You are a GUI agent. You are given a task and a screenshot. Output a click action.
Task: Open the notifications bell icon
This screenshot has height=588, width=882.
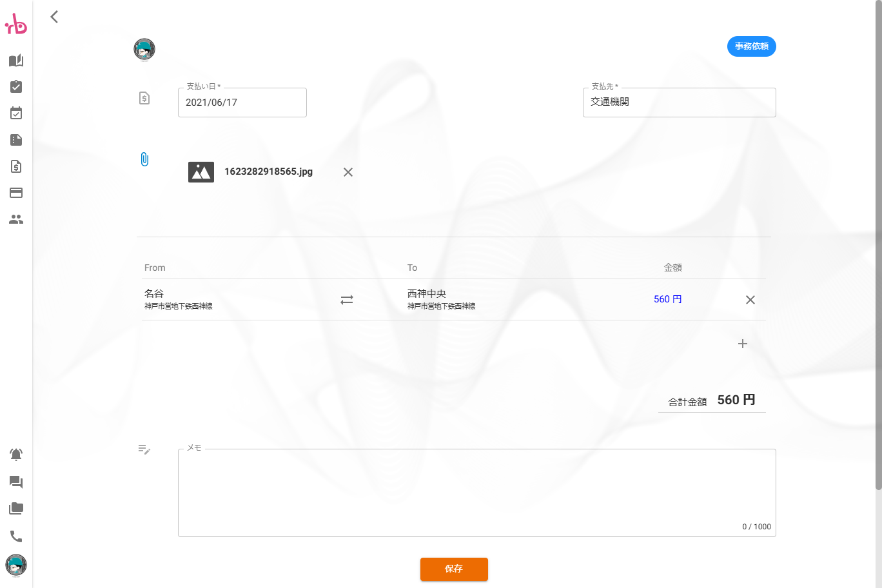pyautogui.click(x=16, y=455)
